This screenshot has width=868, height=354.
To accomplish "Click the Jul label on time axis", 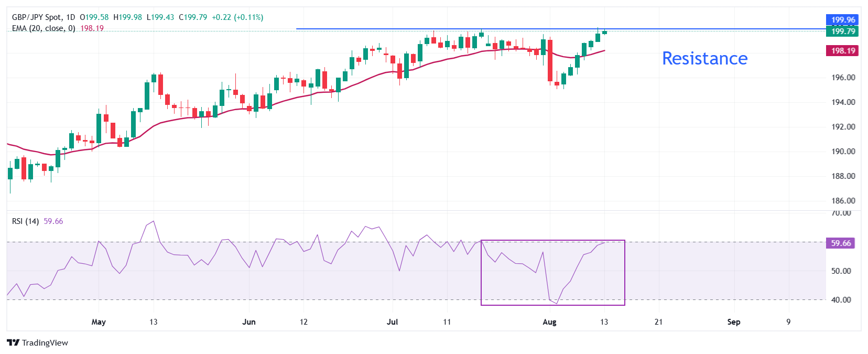I will click(x=392, y=322).
